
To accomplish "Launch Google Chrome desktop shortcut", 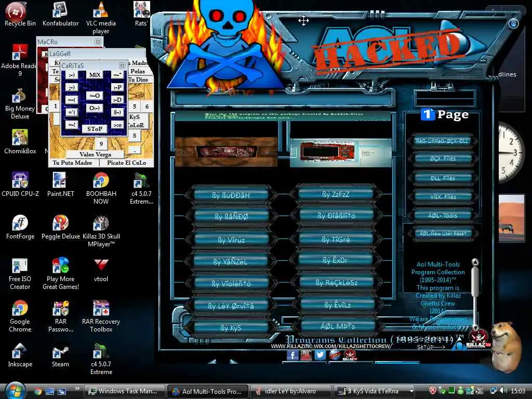I will click(x=20, y=316).
